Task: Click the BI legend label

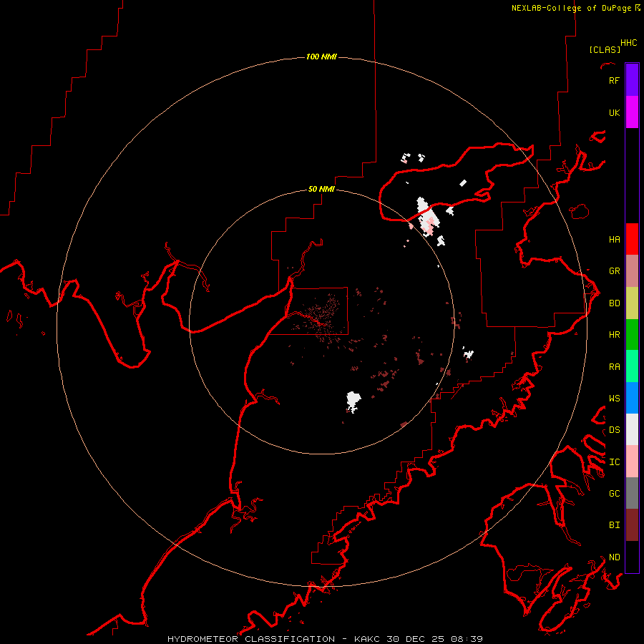Action: tap(614, 525)
